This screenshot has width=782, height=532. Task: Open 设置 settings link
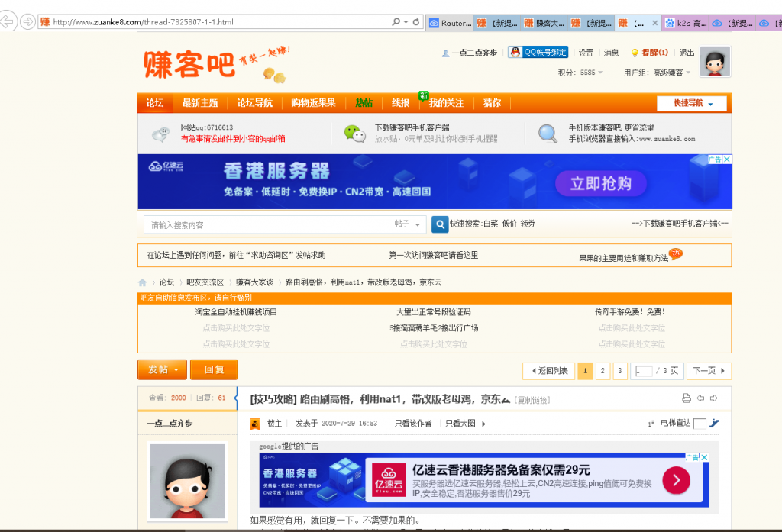[586, 53]
